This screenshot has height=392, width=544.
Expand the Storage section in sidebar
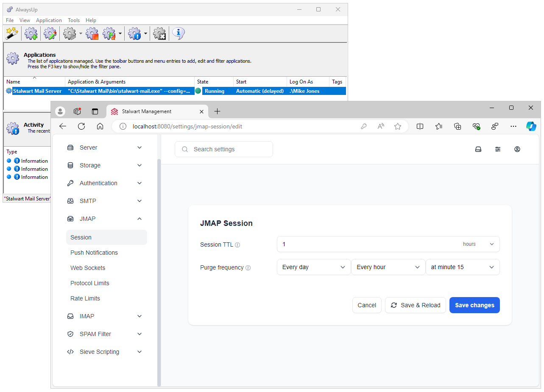click(105, 165)
